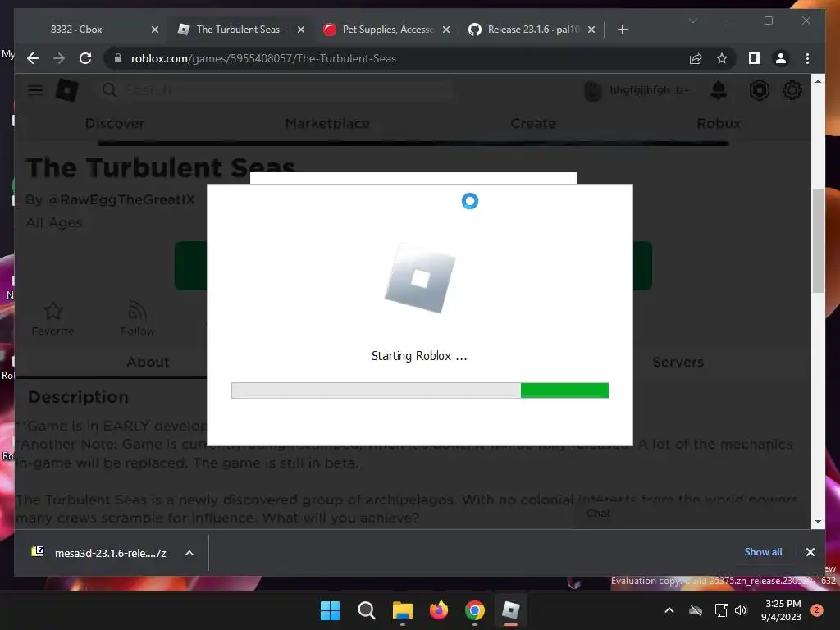Open Roblox notifications bell
This screenshot has width=840, height=630.
(719, 90)
